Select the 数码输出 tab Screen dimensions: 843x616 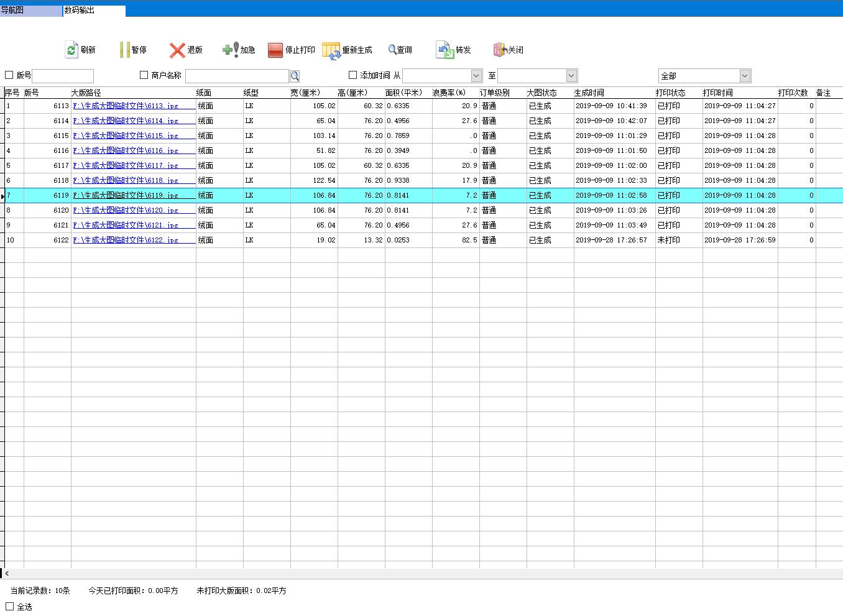tap(93, 11)
